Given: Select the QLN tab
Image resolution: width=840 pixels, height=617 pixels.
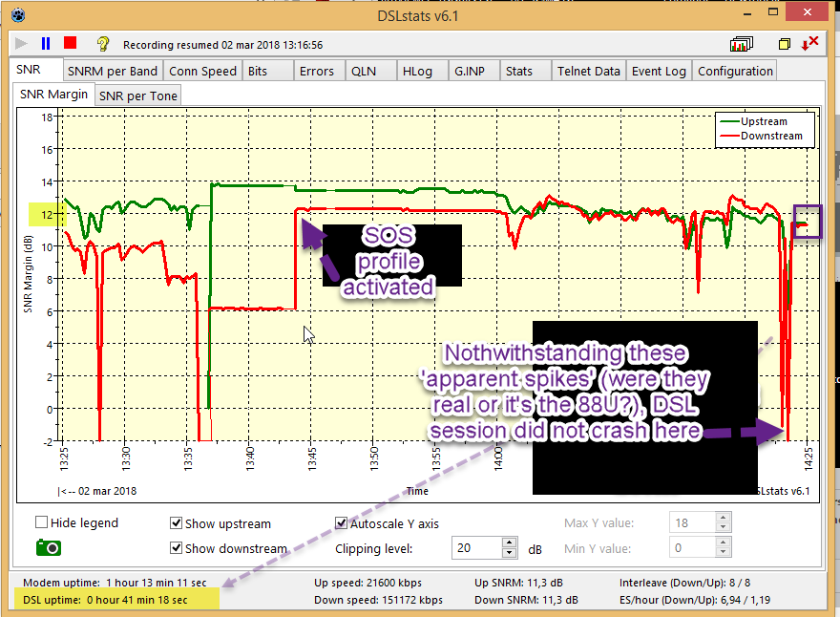Looking at the screenshot, I should click(370, 72).
